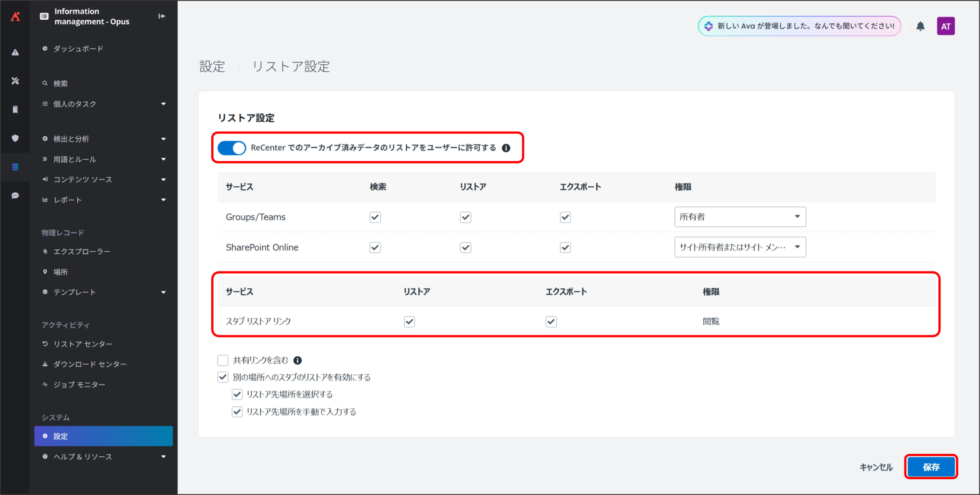Click the 保存 button
980x495 pixels.
click(x=931, y=467)
